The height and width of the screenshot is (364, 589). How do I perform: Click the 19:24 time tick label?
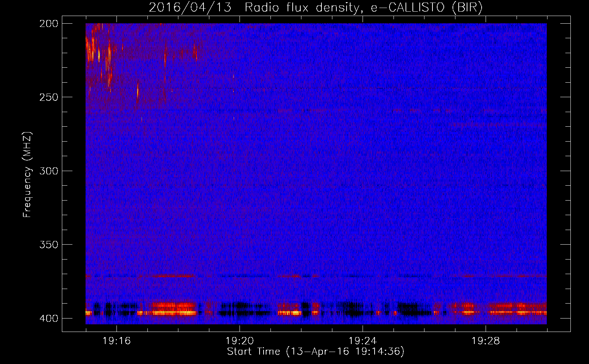(363, 341)
